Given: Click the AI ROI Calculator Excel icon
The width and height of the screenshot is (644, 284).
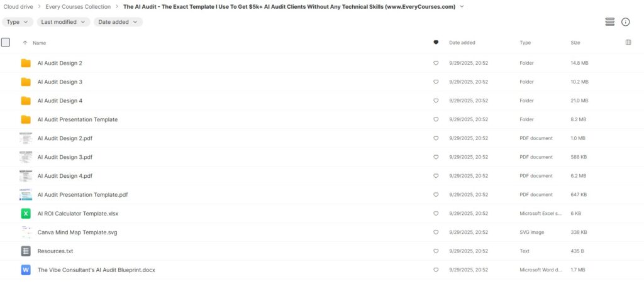Looking at the screenshot, I should pos(26,214).
